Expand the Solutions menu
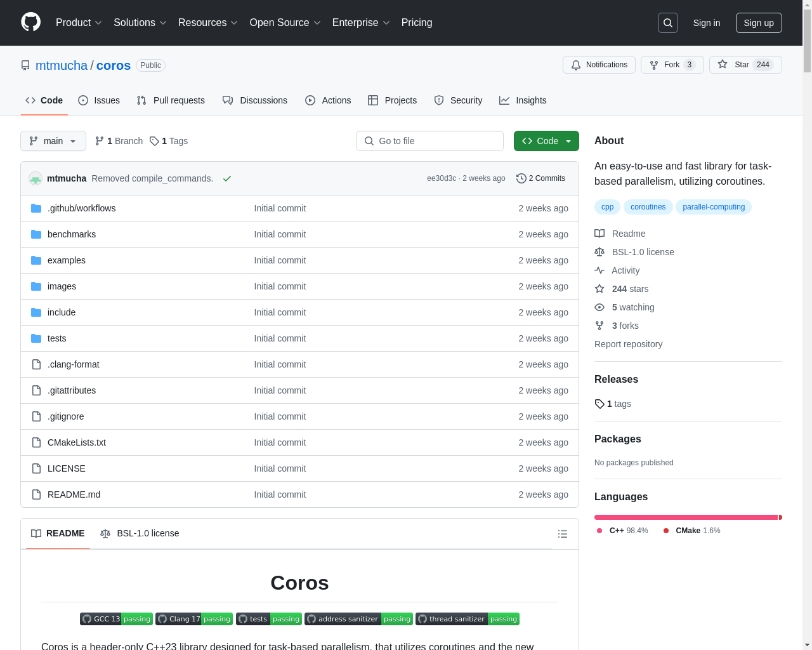The height and width of the screenshot is (650, 812). click(140, 23)
